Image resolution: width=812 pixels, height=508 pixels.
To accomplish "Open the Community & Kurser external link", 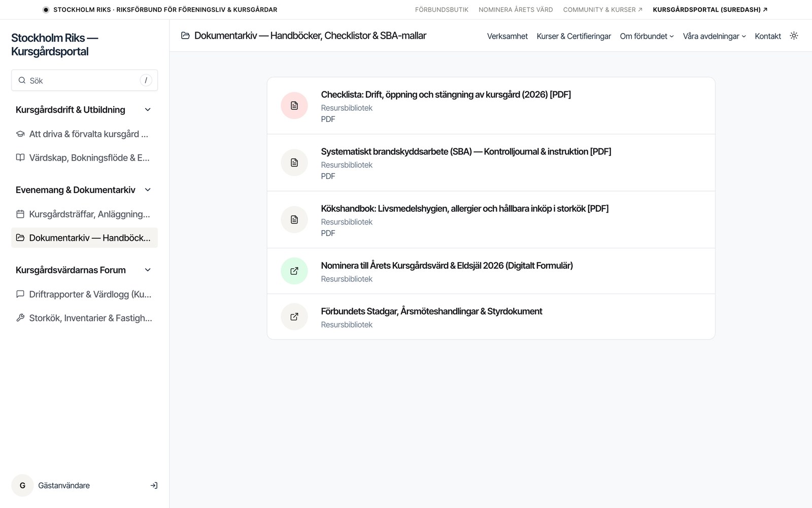I will tap(602, 10).
